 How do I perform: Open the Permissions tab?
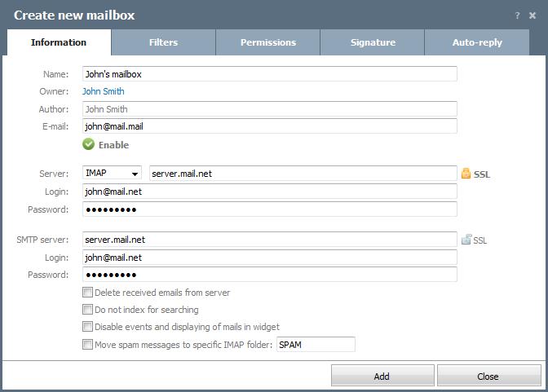[x=267, y=42]
